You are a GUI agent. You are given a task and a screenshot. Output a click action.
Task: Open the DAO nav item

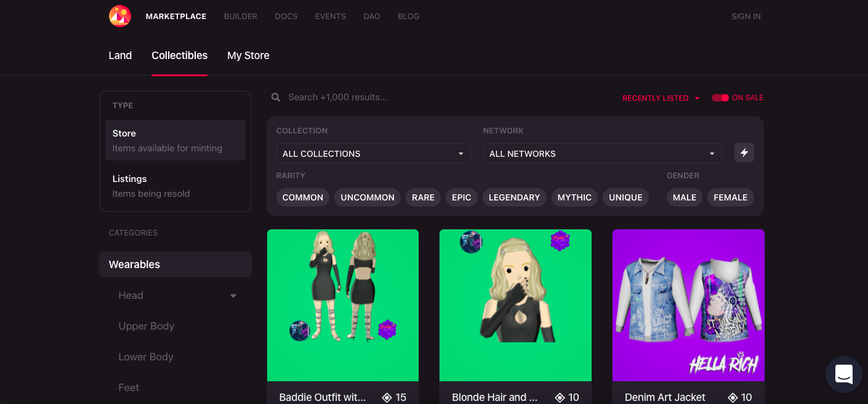tap(372, 17)
